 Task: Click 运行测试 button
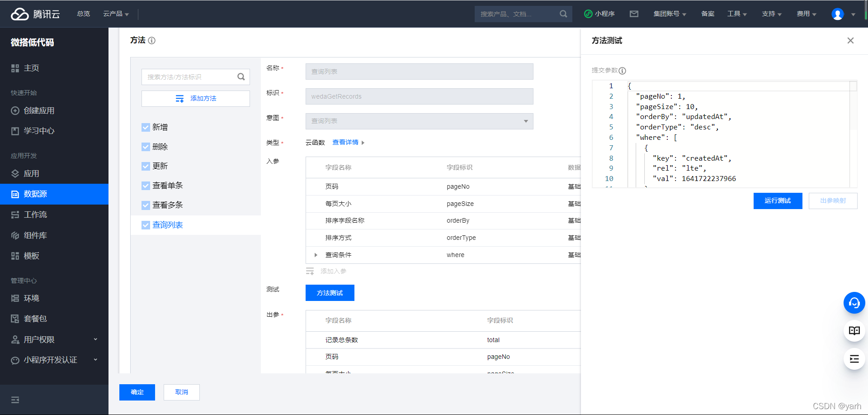coord(778,201)
